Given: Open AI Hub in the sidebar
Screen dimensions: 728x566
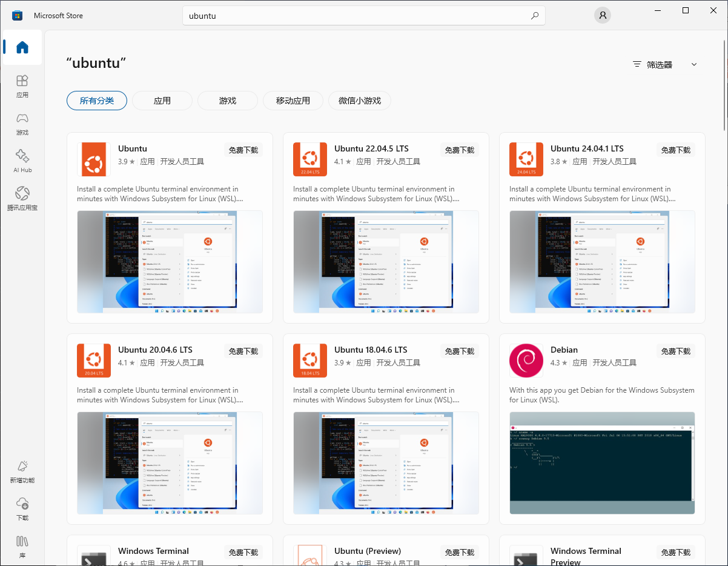Looking at the screenshot, I should (22, 161).
